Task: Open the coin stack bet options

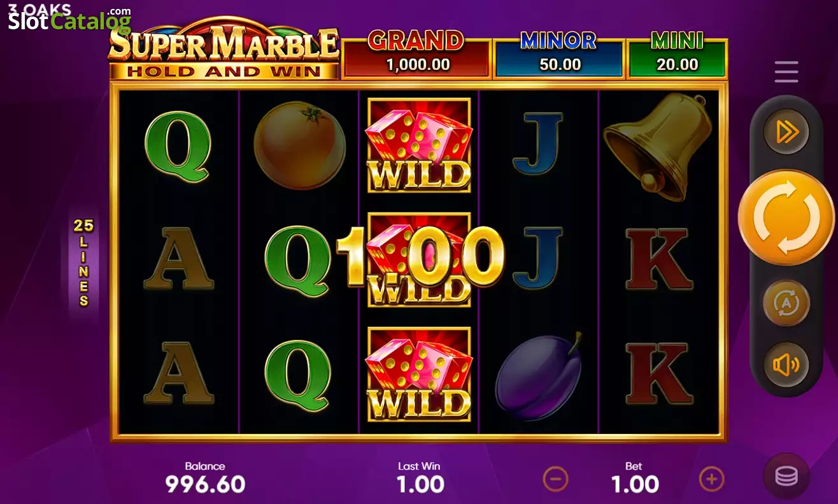Action: tap(786, 477)
